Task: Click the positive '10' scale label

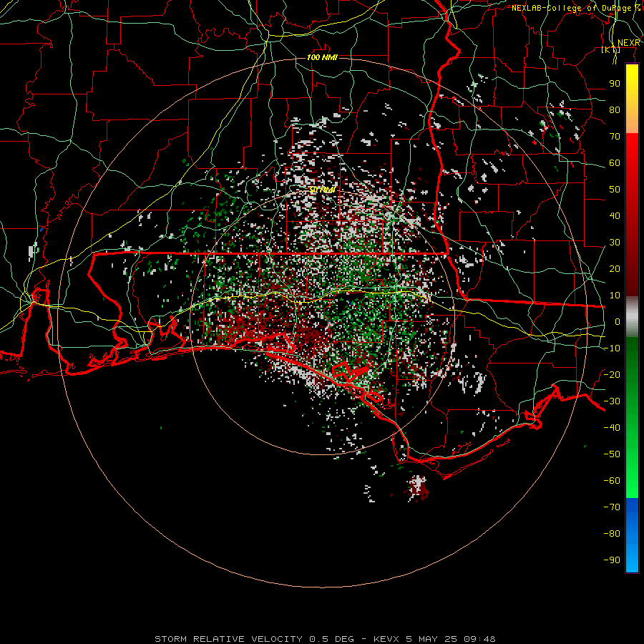Action: pos(615,296)
